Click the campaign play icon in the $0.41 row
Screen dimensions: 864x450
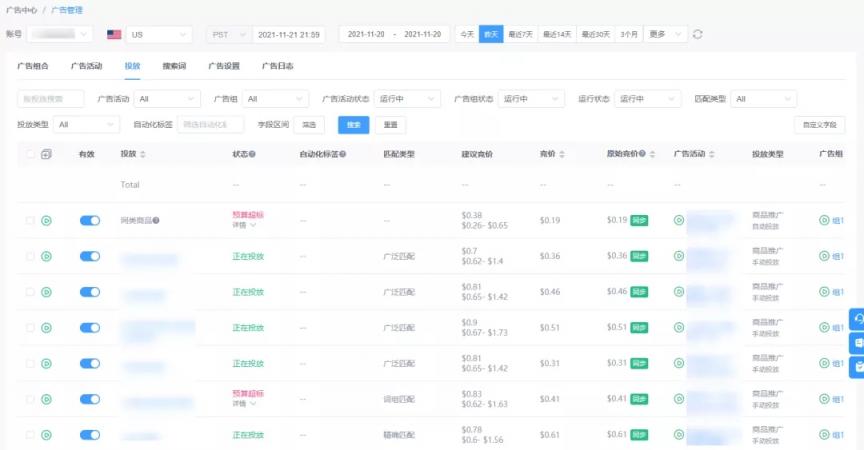click(679, 399)
